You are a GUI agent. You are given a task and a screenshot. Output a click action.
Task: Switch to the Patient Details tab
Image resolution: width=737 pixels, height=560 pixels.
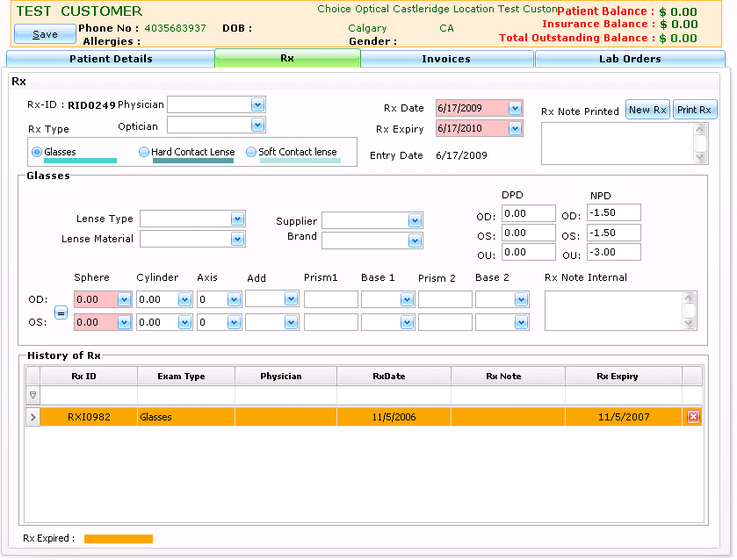point(111,59)
